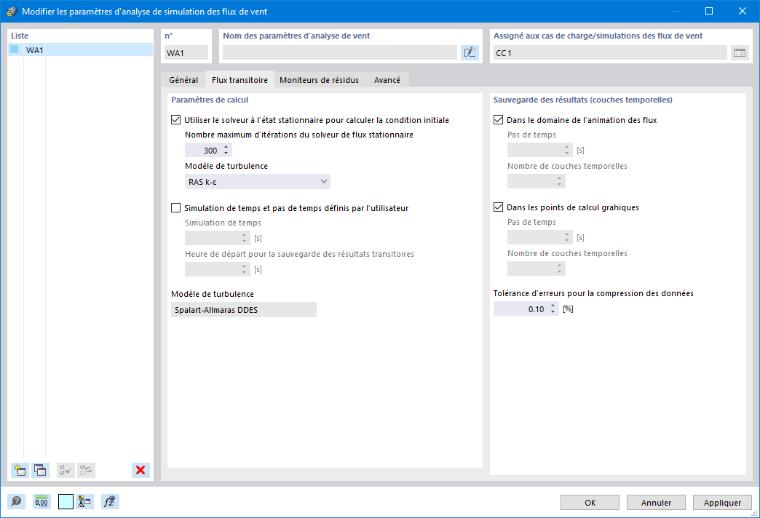Image resolution: width=760 pixels, height=518 pixels.
Task: Click the wind analysis parameters name field
Action: coord(340,53)
